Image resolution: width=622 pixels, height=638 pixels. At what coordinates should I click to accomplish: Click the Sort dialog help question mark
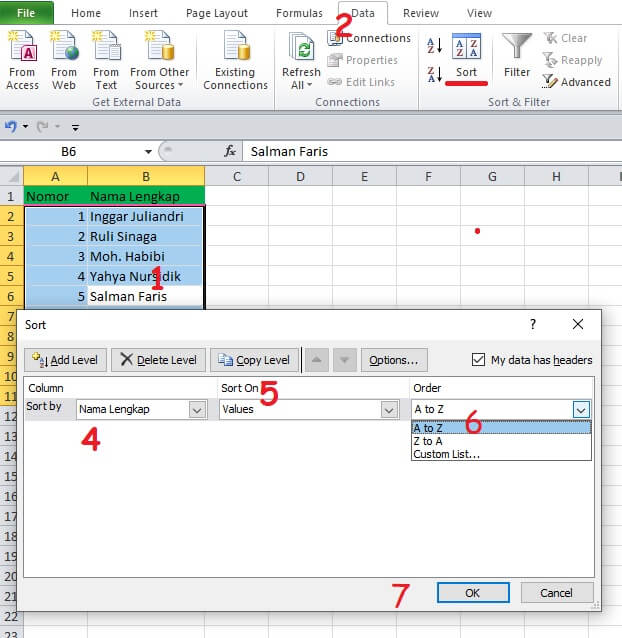(x=533, y=324)
